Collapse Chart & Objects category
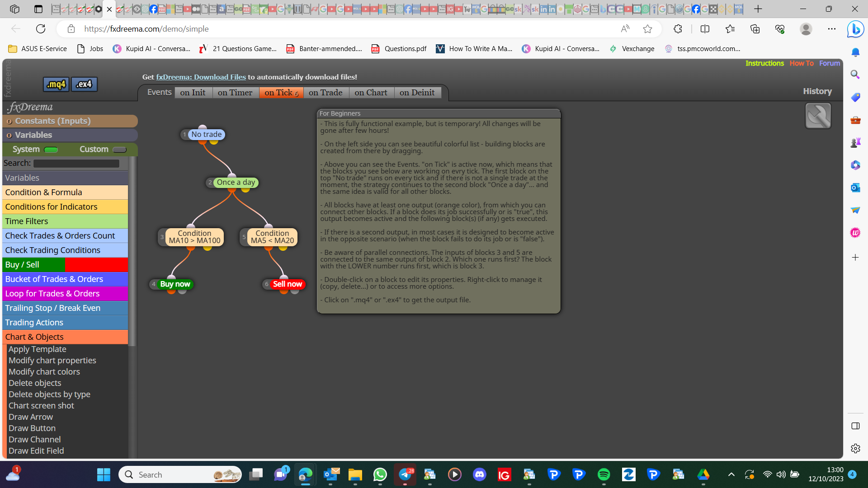 tap(65, 337)
